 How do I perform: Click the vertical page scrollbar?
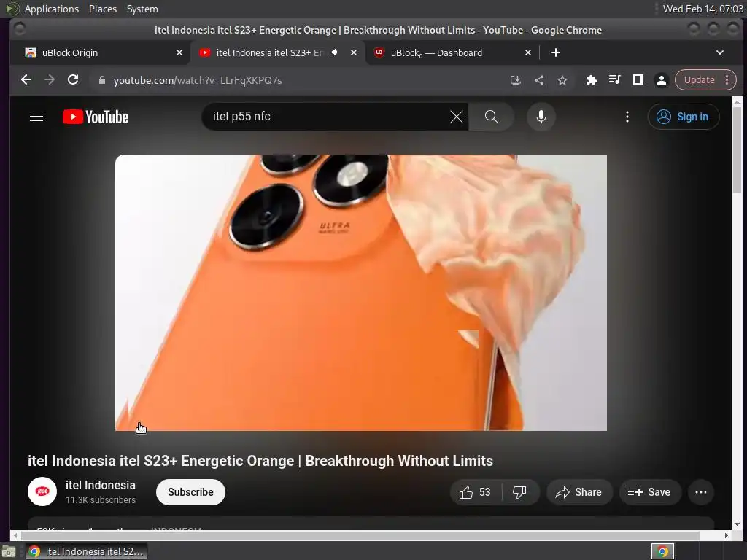click(737, 150)
